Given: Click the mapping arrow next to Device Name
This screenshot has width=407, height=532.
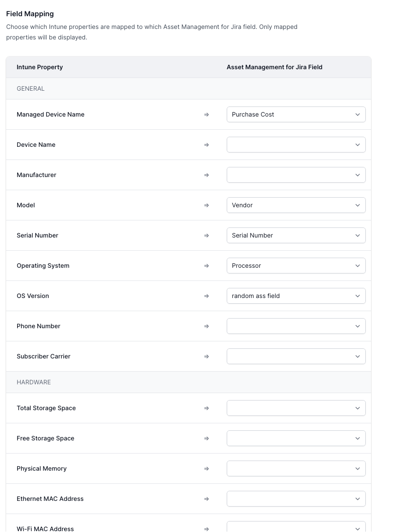Looking at the screenshot, I should (206, 145).
